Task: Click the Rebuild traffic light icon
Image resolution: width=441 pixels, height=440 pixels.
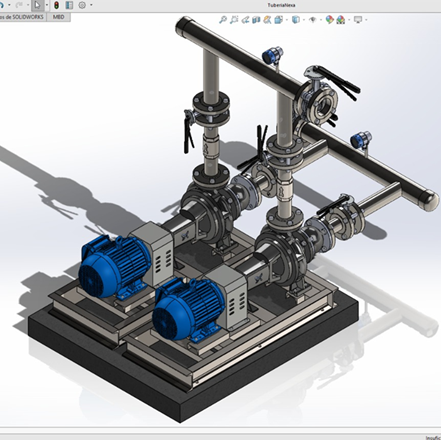Action: pyautogui.click(x=56, y=5)
